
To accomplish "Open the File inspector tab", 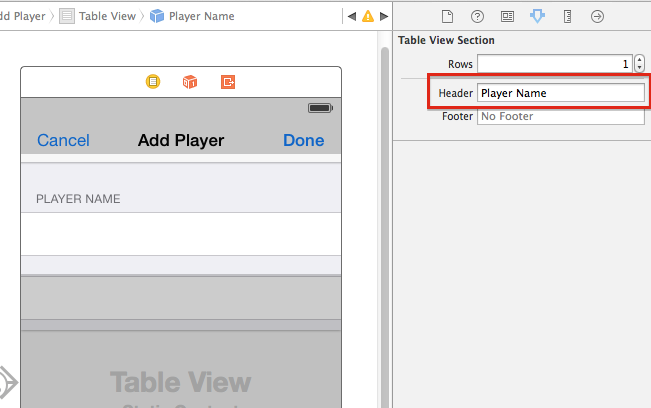I will [448, 16].
